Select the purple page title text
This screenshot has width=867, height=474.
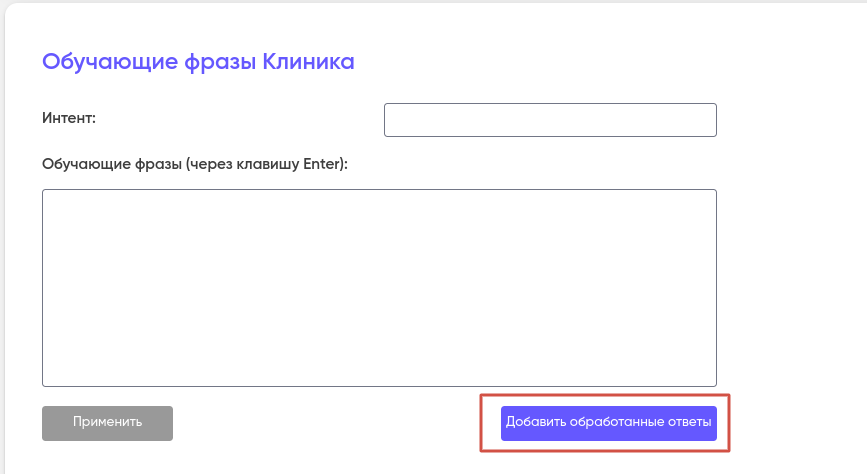(198, 62)
